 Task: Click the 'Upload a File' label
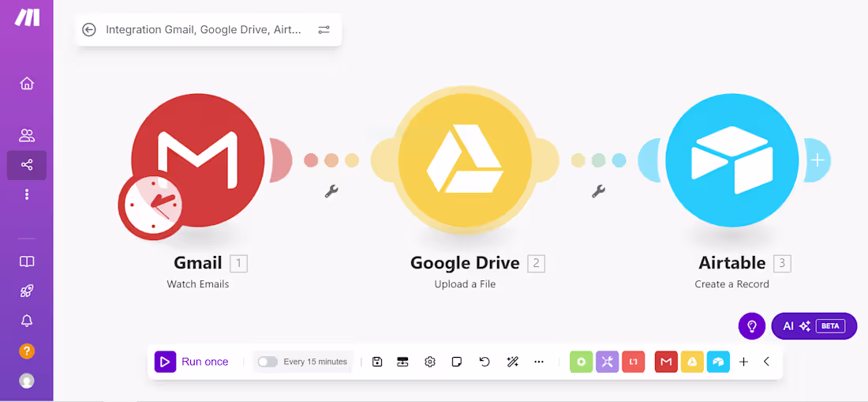coord(465,284)
